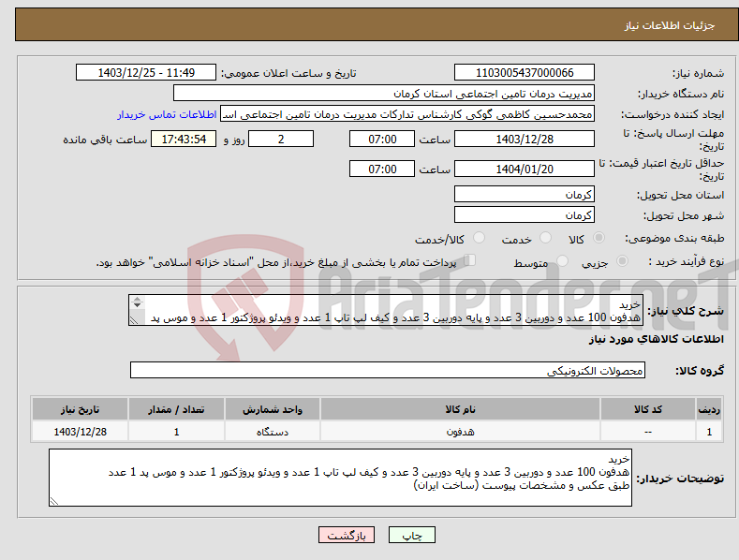Click the نام دستگاه خریدار field
The width and height of the screenshot is (739, 560).
coord(384,94)
